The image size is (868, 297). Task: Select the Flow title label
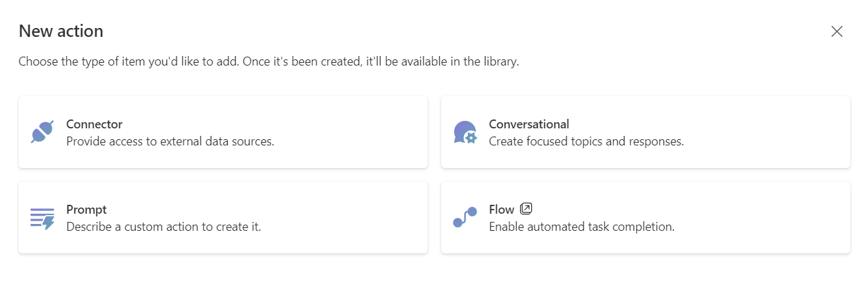(x=501, y=210)
